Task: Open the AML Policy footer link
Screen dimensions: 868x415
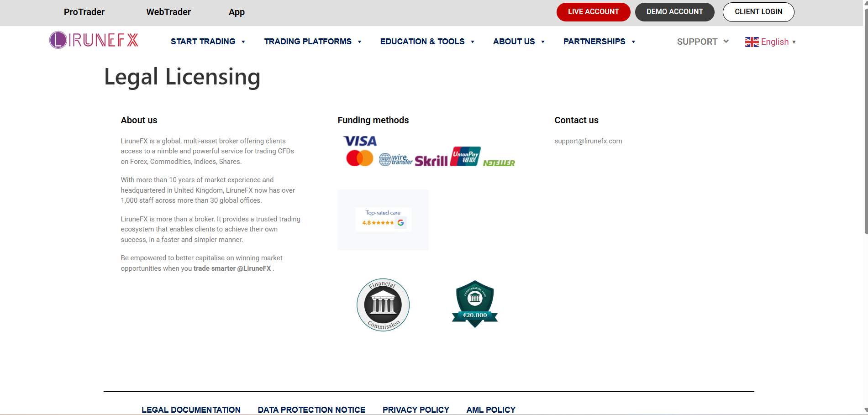Action: tap(491, 410)
